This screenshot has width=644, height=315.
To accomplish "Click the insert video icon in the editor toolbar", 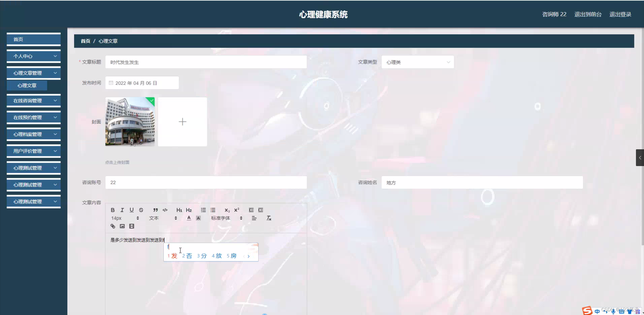I will pyautogui.click(x=131, y=226).
